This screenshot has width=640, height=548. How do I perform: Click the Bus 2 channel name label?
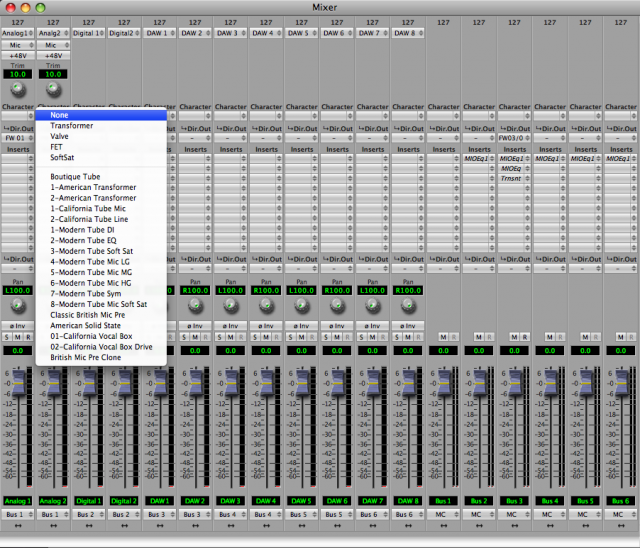pos(479,501)
